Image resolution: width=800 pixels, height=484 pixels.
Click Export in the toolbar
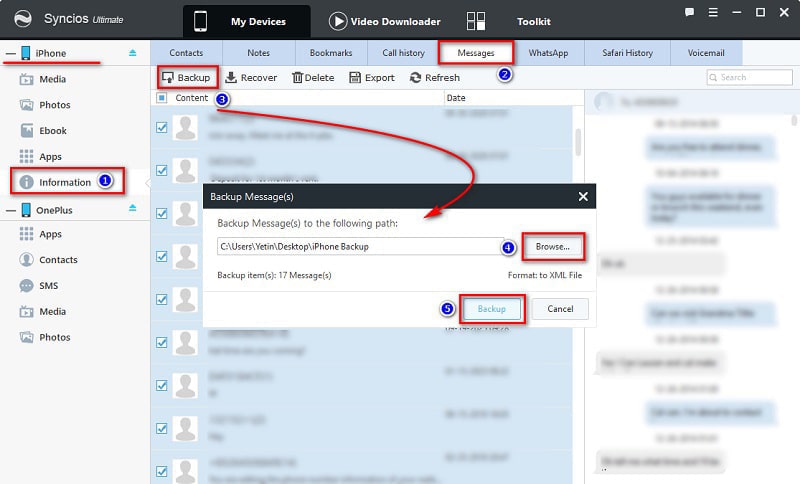372,78
